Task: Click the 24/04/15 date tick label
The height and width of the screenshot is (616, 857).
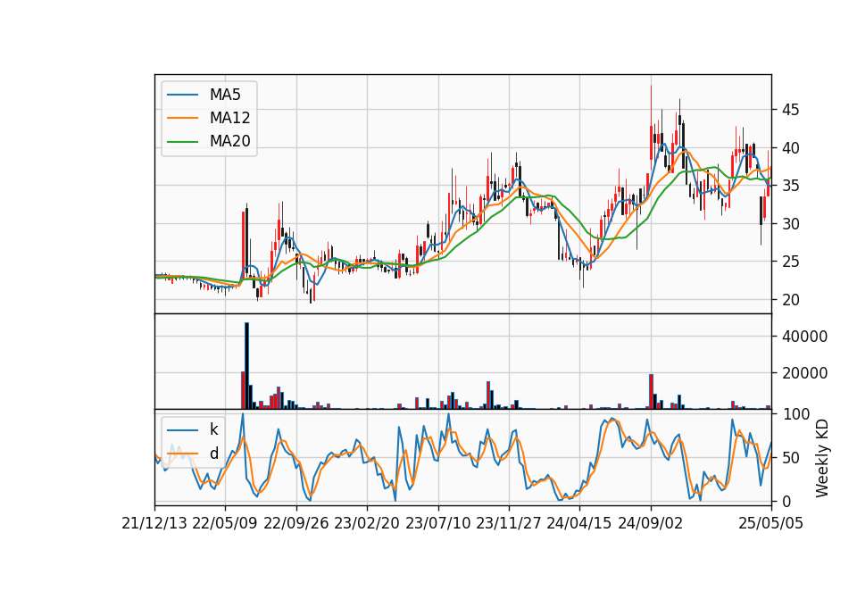Action: click(579, 523)
